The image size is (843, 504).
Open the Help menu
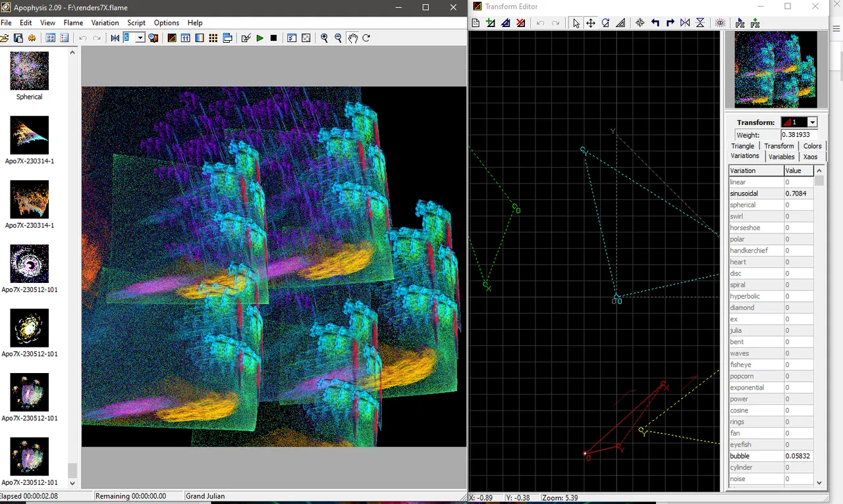(195, 22)
